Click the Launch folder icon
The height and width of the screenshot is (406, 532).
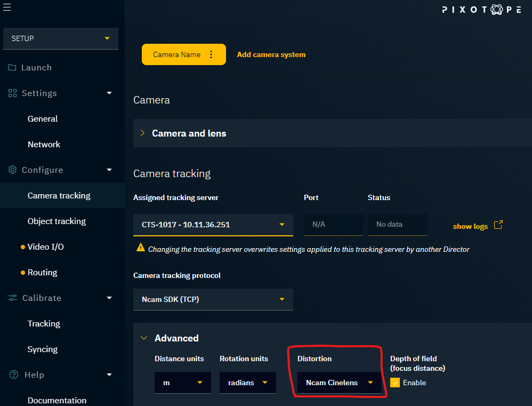coord(12,68)
